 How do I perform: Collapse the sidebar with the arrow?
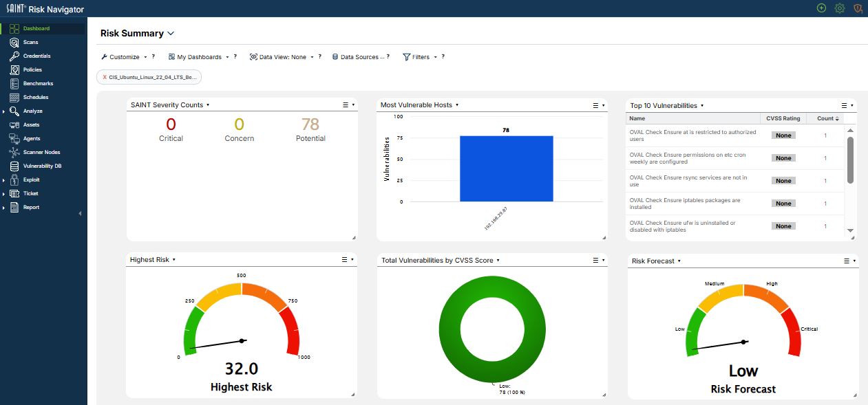pos(80,213)
